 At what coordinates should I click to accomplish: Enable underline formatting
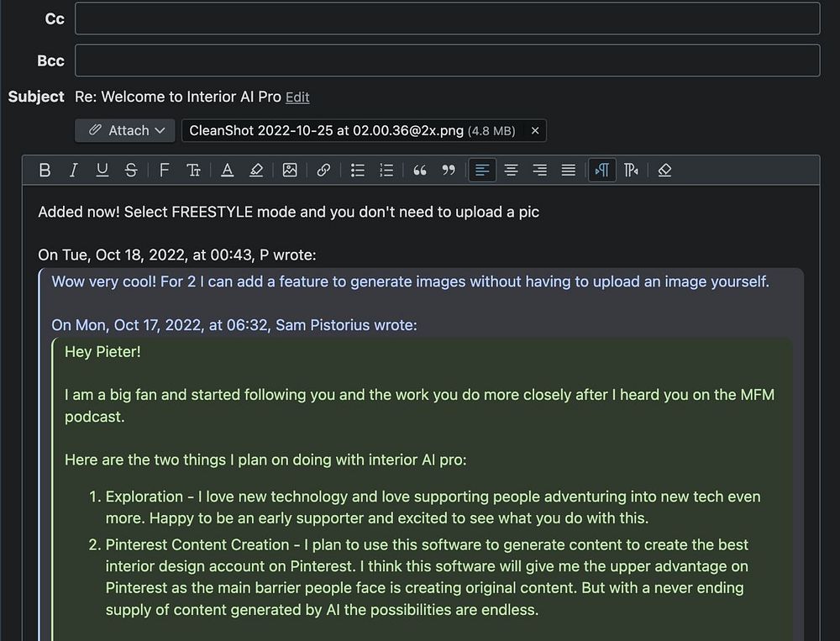pos(102,171)
